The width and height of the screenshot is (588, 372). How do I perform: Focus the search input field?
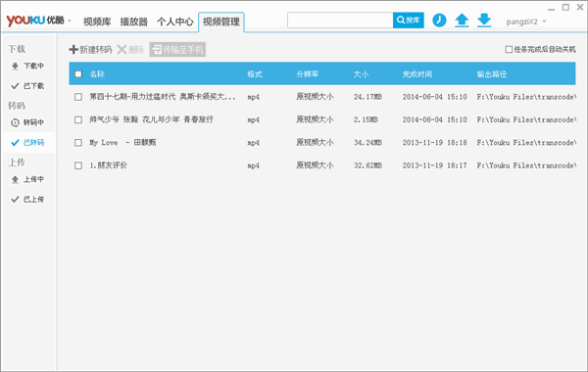pyautogui.click(x=340, y=21)
